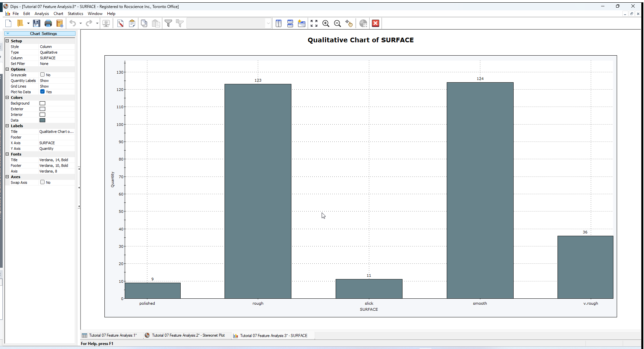Enable Swap Axis under Axes

(43, 182)
